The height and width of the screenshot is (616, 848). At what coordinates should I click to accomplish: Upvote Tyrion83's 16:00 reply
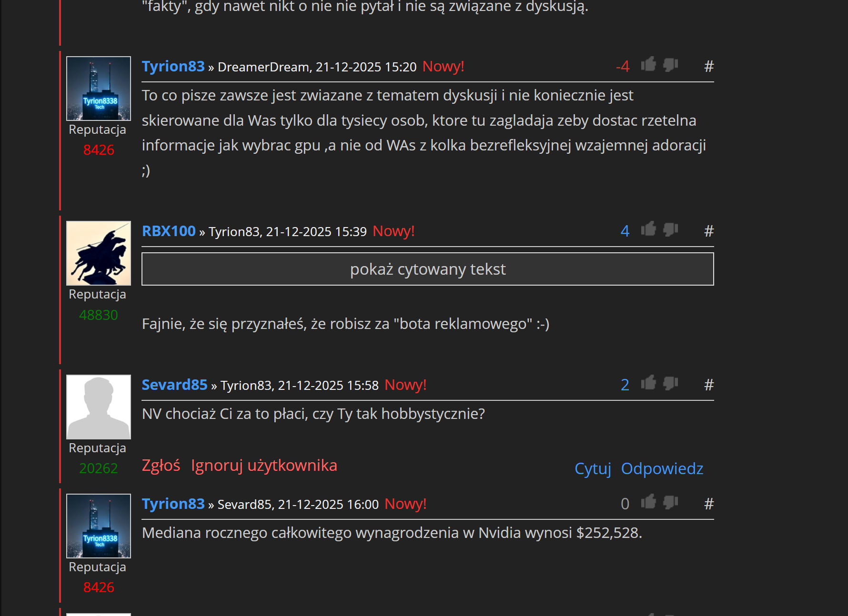click(x=648, y=502)
